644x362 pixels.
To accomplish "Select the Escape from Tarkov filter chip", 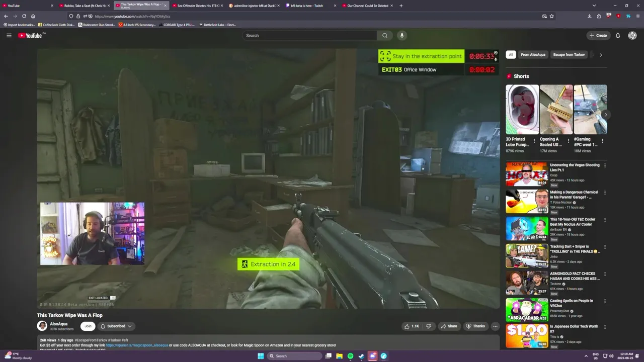I will click(569, 55).
